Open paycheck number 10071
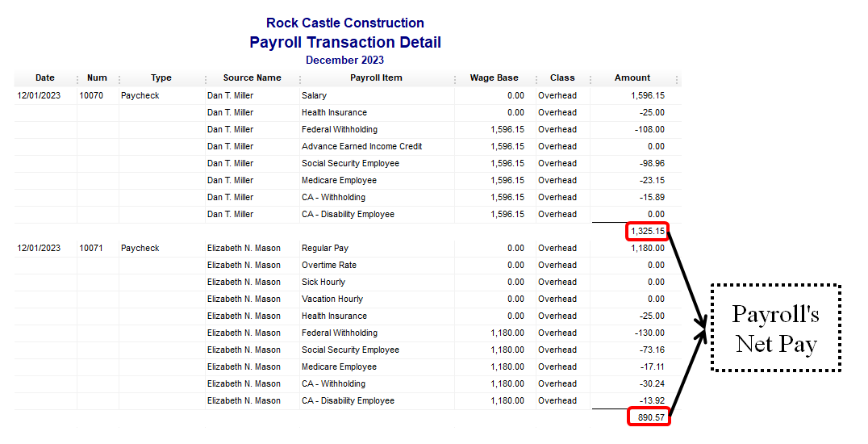The height and width of the screenshot is (444, 868). pos(92,248)
